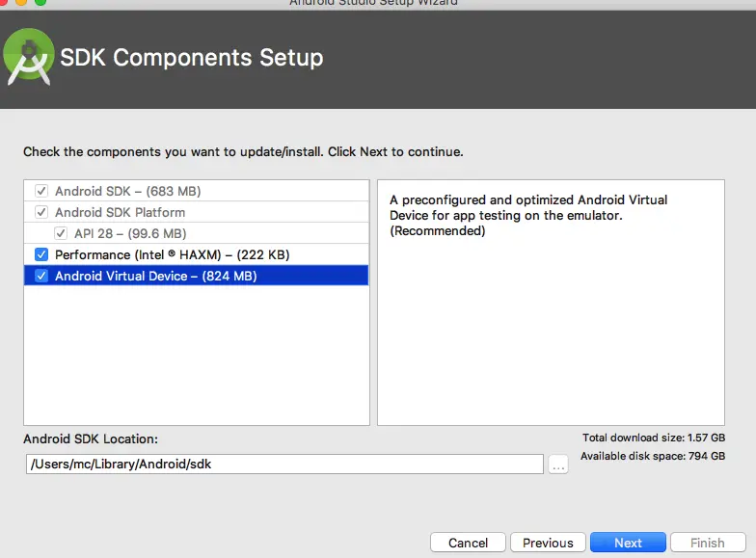Select the Android SDK Platform row
This screenshot has width=756, height=558.
[x=197, y=212]
